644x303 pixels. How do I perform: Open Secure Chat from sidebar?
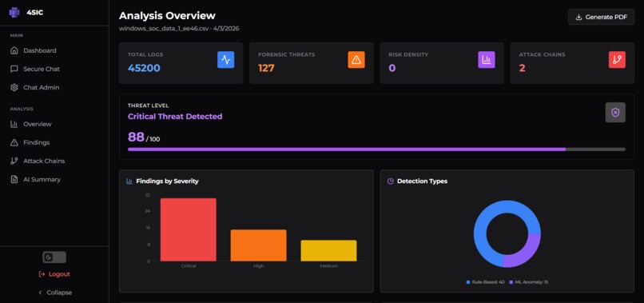pyautogui.click(x=54, y=69)
